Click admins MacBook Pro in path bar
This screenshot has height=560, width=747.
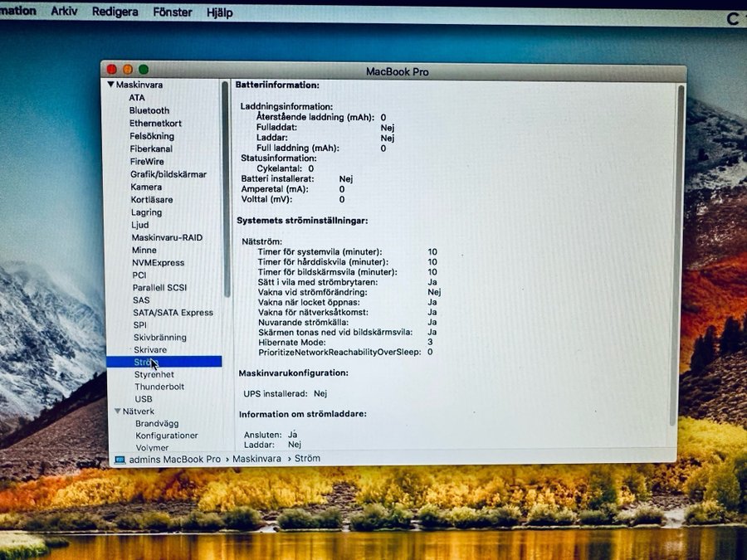(x=174, y=459)
